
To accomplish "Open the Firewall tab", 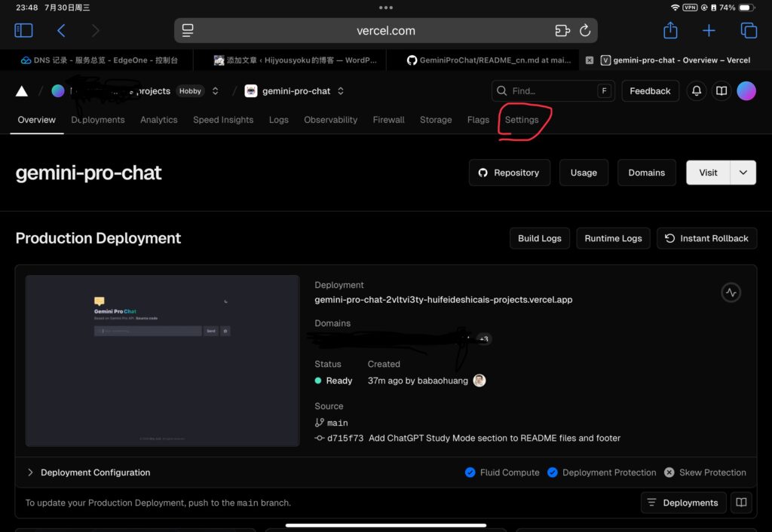I will 388,120.
